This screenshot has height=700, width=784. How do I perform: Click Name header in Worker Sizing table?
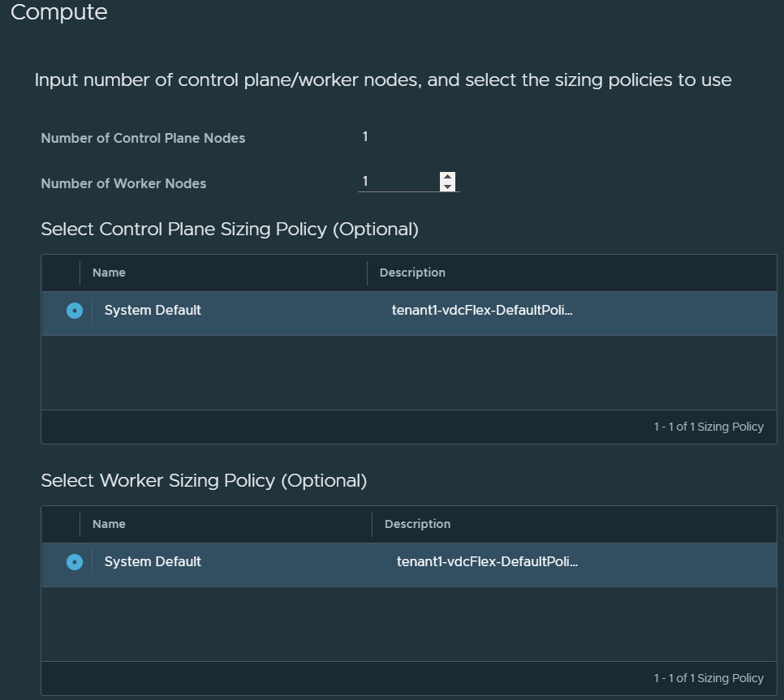(109, 524)
